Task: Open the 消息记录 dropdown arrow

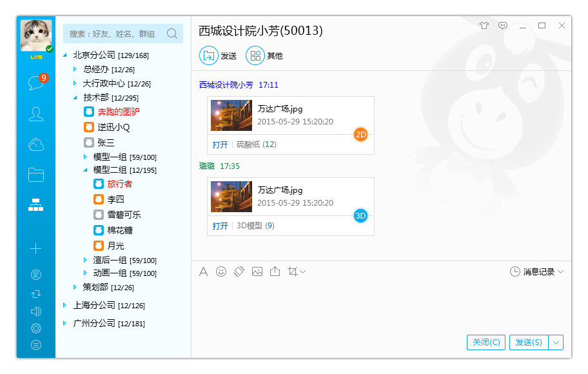Action: pyautogui.click(x=561, y=271)
